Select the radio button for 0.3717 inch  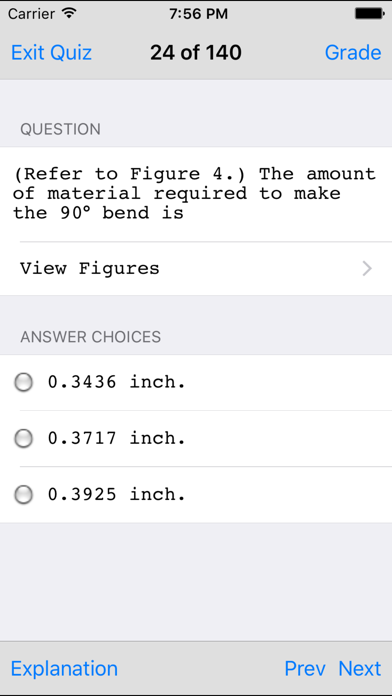point(23,439)
